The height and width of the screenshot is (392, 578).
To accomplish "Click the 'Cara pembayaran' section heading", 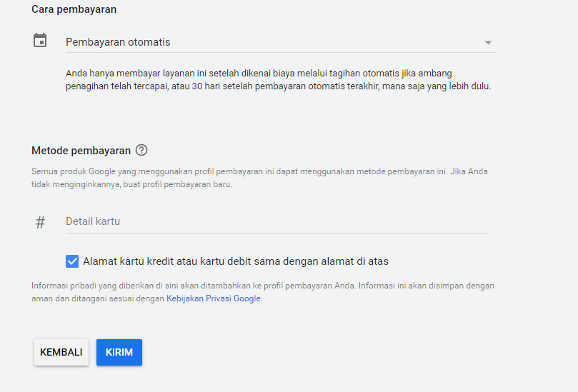I will click(x=74, y=9).
